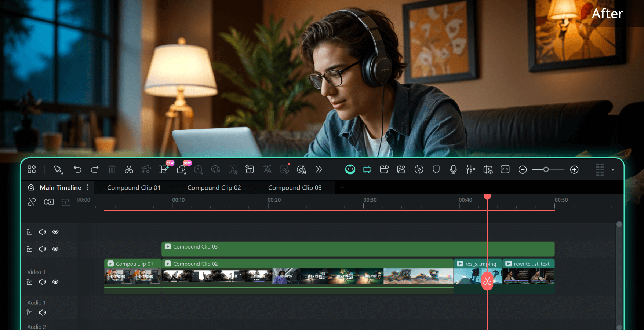
Task: Select the Compound Clip 02 timeline clip
Action: click(308, 276)
